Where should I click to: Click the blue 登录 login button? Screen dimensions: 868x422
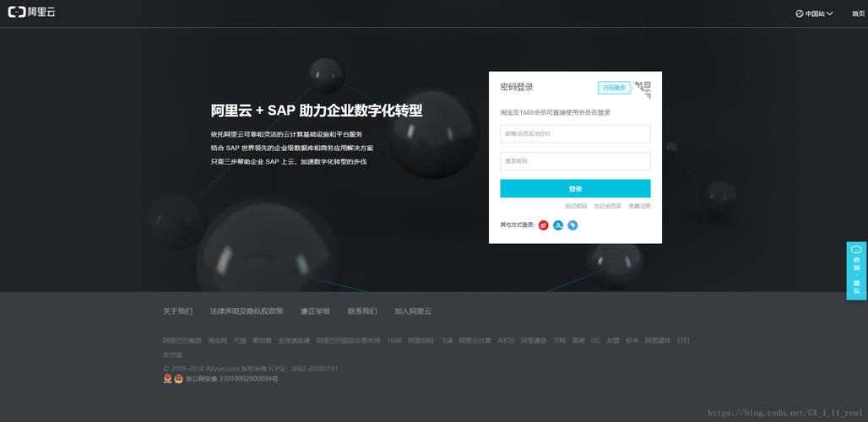coord(575,188)
